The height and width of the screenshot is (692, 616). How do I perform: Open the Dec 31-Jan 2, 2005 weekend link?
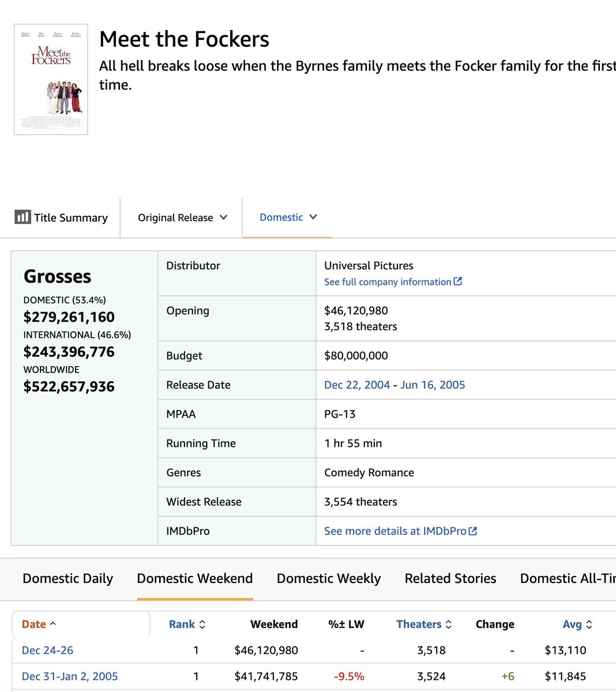click(70, 676)
